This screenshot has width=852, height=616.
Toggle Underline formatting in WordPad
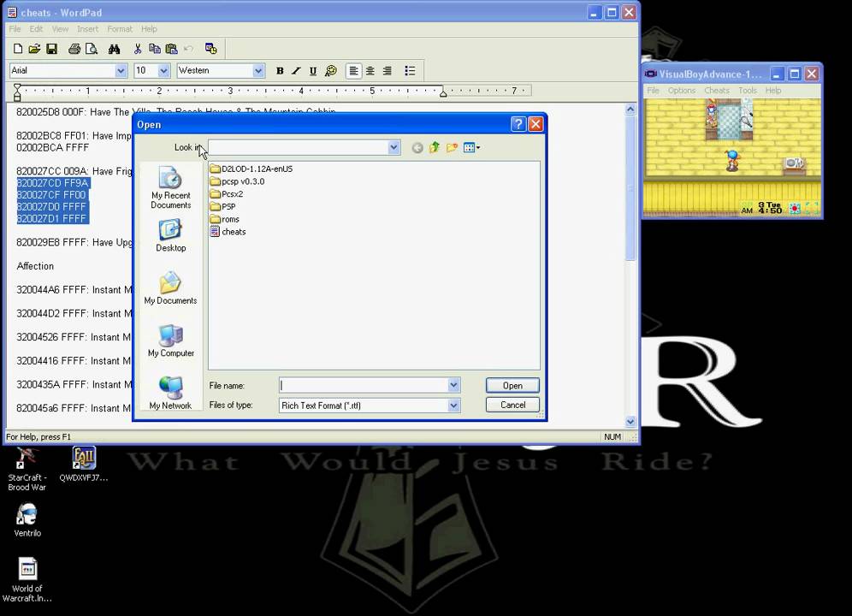313,71
